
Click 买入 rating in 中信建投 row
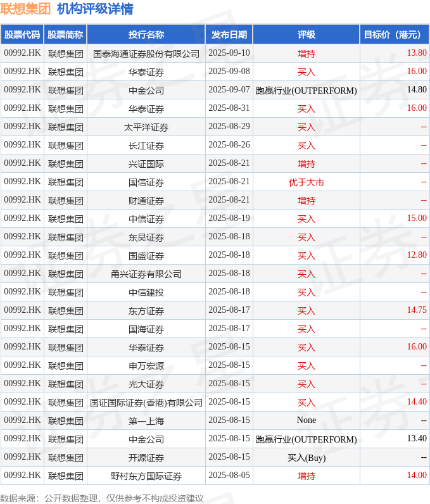(307, 292)
